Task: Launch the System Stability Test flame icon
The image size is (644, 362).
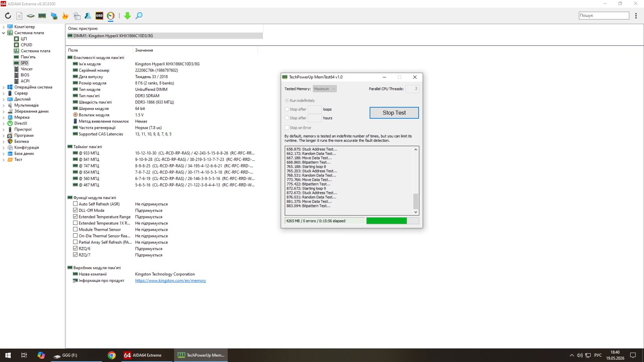Action: 65,16
